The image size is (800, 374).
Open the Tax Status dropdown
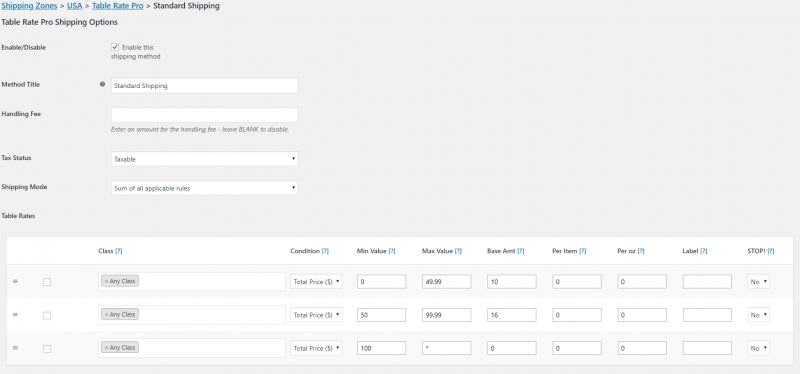pos(205,159)
